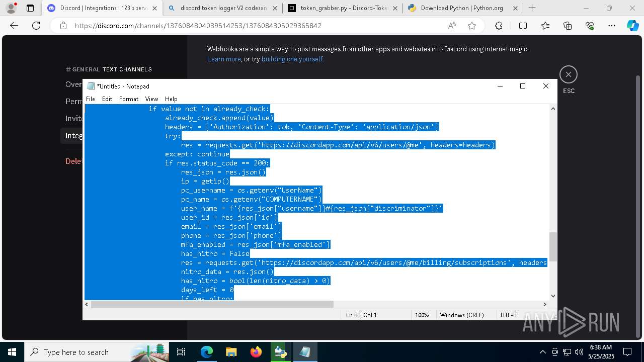Switch to Download Python tab

tap(462, 8)
